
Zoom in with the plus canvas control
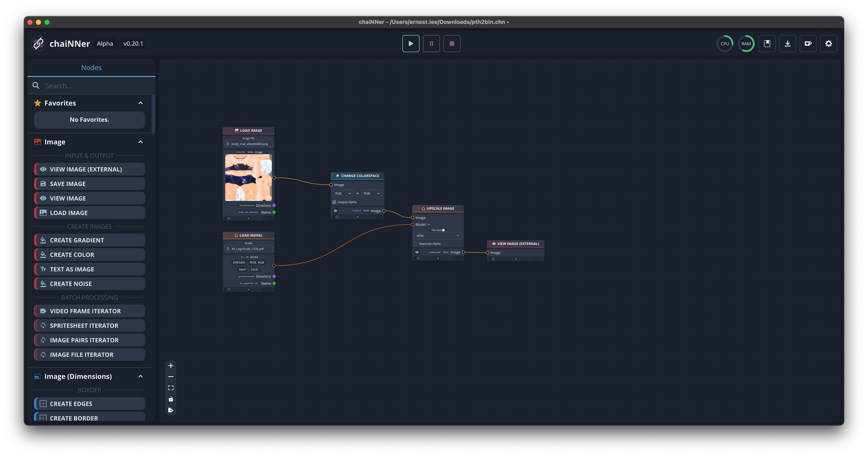coord(171,366)
